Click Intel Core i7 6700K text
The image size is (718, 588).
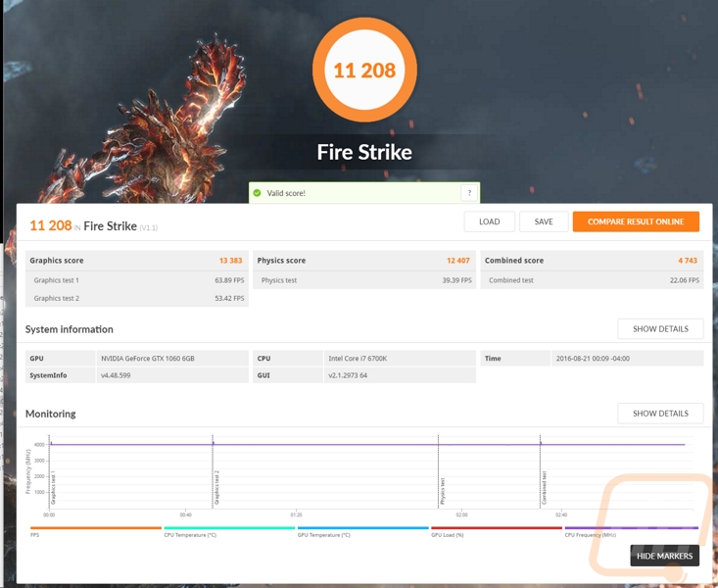click(x=358, y=359)
